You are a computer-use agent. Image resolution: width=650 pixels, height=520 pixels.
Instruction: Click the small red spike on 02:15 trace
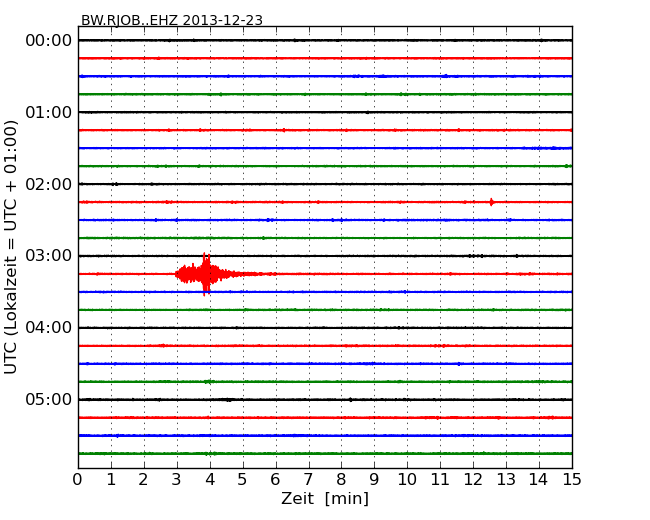(491, 202)
